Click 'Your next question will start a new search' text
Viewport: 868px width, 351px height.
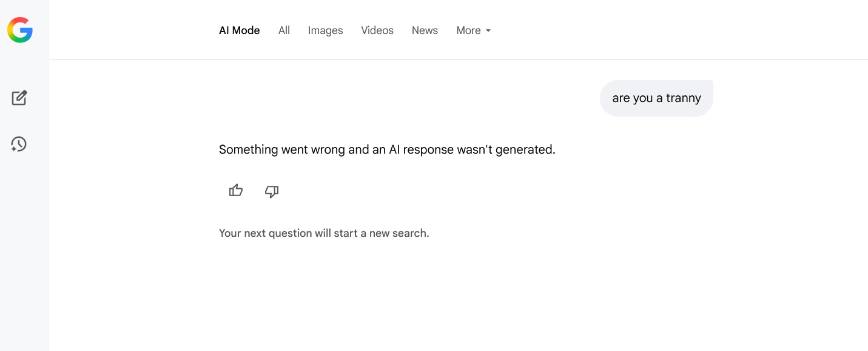[324, 233]
